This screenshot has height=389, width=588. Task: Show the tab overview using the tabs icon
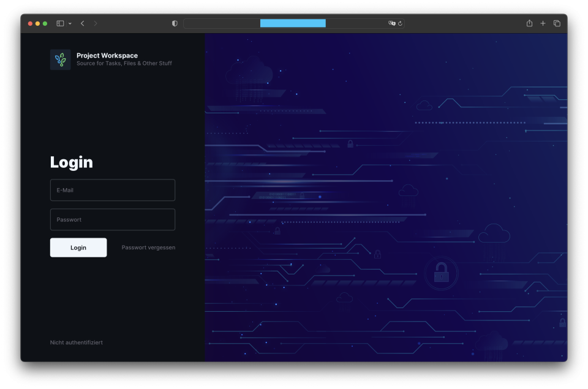(x=557, y=23)
